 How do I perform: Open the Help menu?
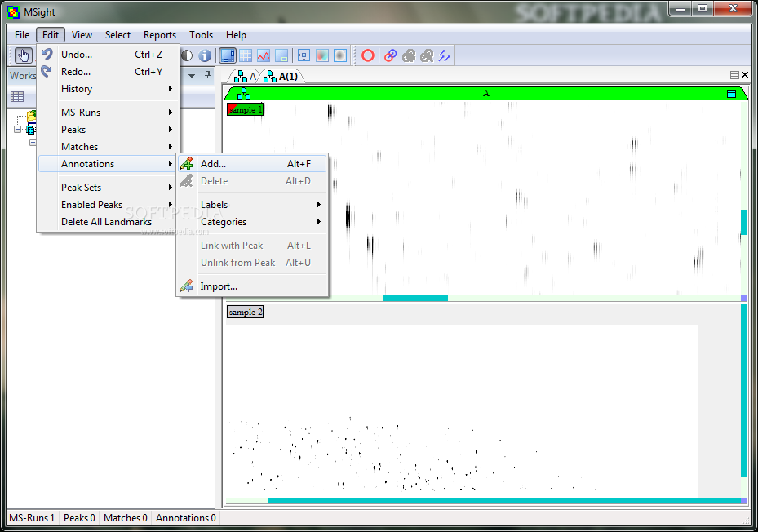tap(236, 35)
